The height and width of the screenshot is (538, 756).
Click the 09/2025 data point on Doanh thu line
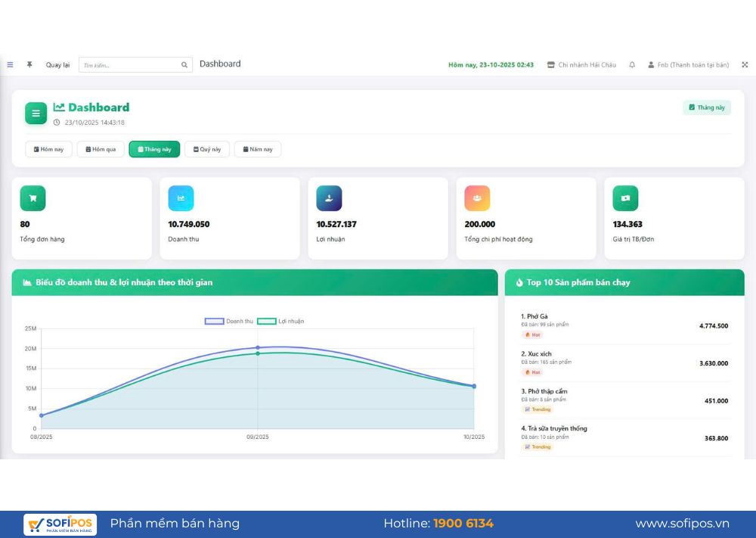coord(258,347)
